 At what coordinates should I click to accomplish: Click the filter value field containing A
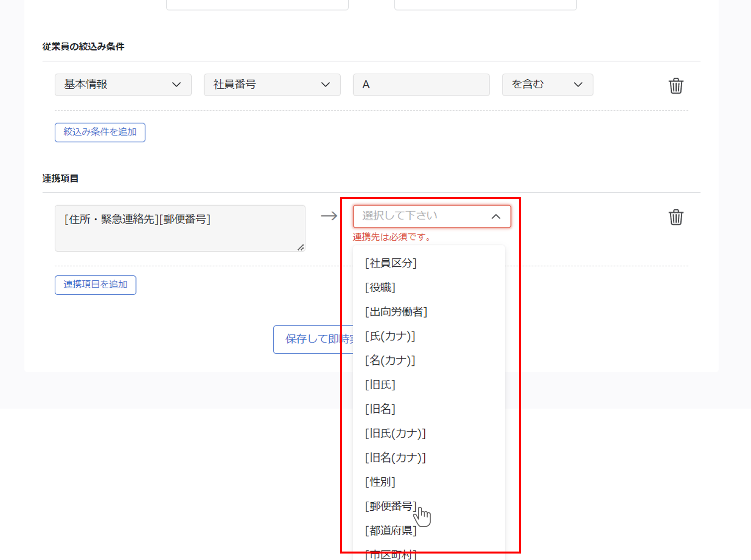click(x=421, y=85)
